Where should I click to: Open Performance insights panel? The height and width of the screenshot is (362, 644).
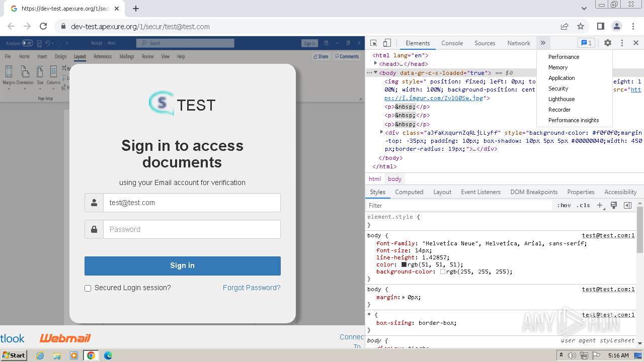[x=574, y=120]
